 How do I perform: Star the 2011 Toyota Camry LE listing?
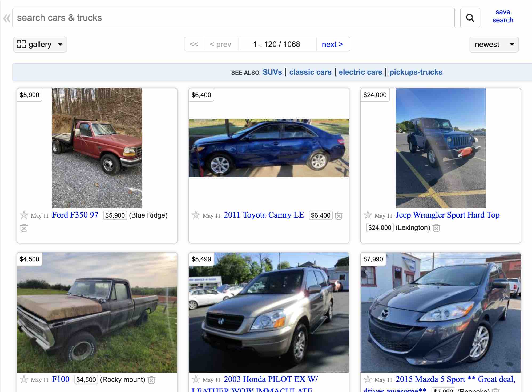[196, 215]
